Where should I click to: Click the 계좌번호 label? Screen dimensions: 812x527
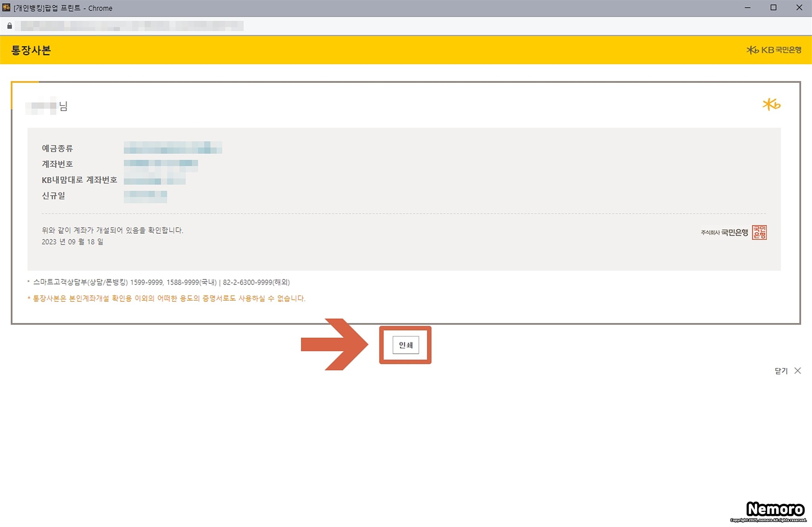(x=57, y=164)
